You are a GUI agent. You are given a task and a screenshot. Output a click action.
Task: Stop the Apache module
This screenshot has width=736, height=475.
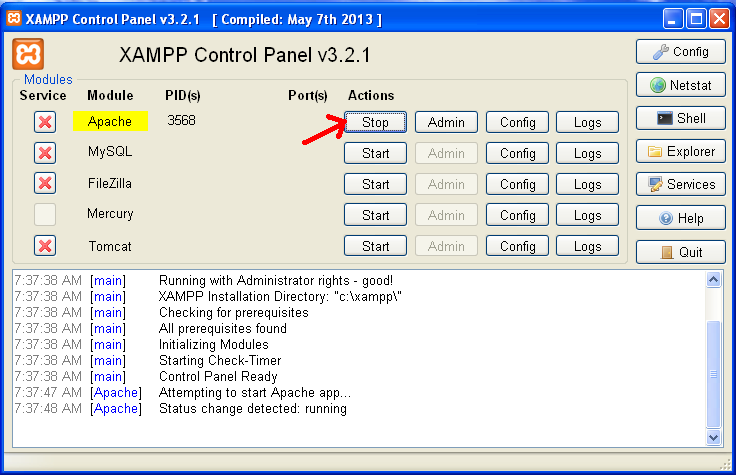point(376,122)
